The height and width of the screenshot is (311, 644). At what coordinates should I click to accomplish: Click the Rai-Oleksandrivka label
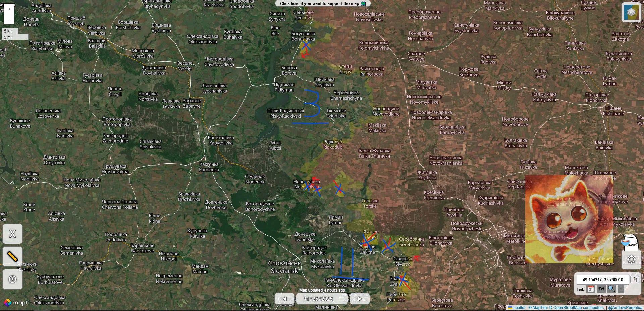click(344, 283)
